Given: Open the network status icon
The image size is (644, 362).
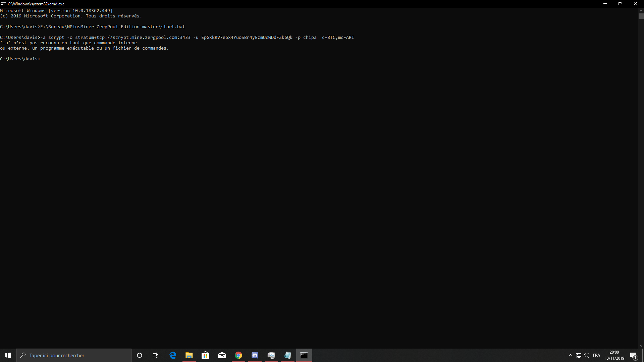Looking at the screenshot, I should coord(578,355).
